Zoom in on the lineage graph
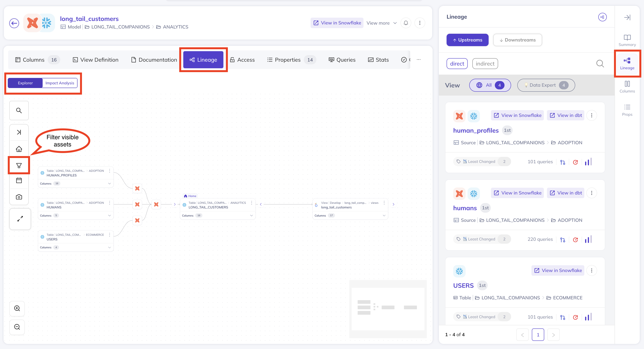The height and width of the screenshot is (349, 644). 17,308
